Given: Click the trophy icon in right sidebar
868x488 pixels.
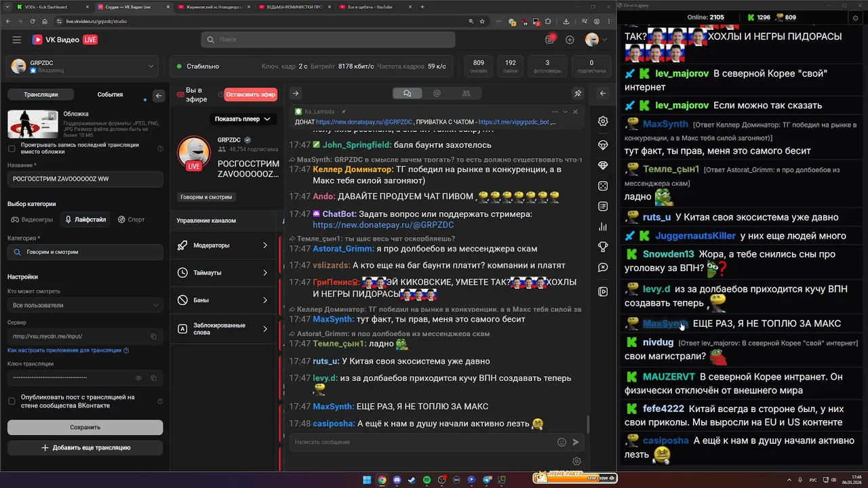Looking at the screenshot, I should 603,247.
